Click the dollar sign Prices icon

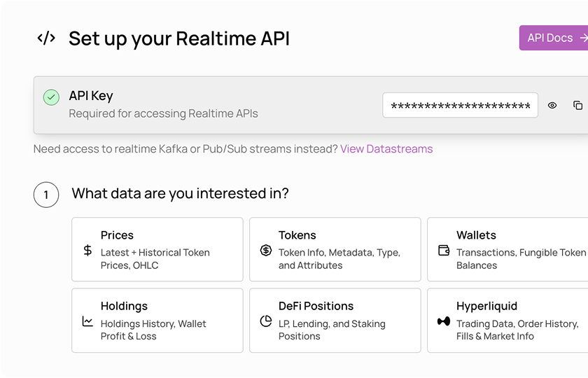[87, 250]
